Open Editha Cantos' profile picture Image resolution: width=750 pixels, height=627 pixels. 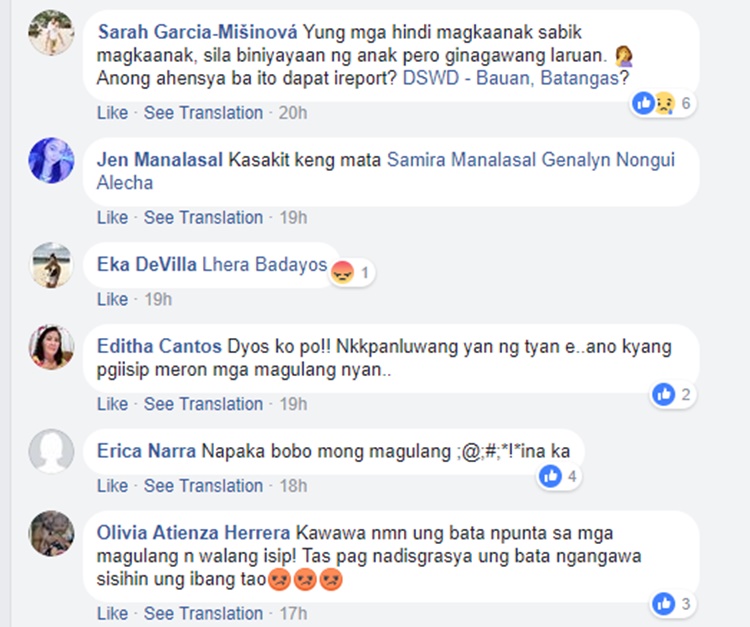click(x=51, y=347)
